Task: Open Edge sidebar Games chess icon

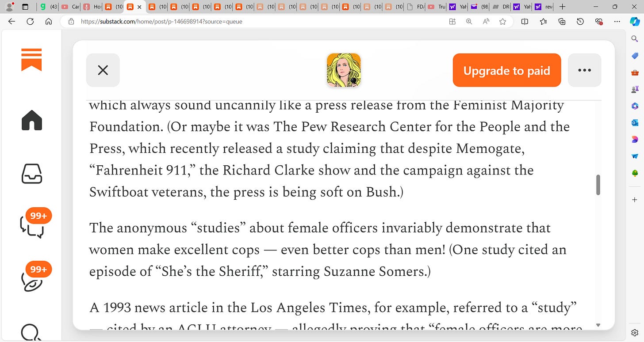Action: [635, 89]
